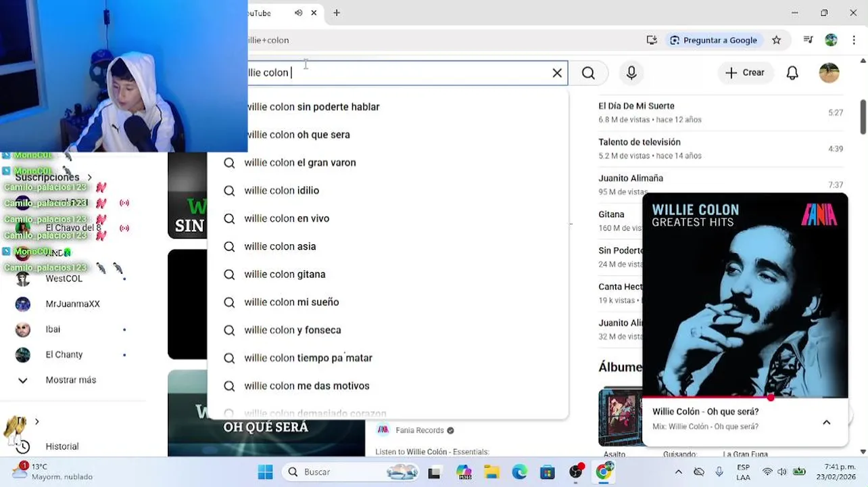Choose suggestion willie colon oh que sera

[x=387, y=135]
